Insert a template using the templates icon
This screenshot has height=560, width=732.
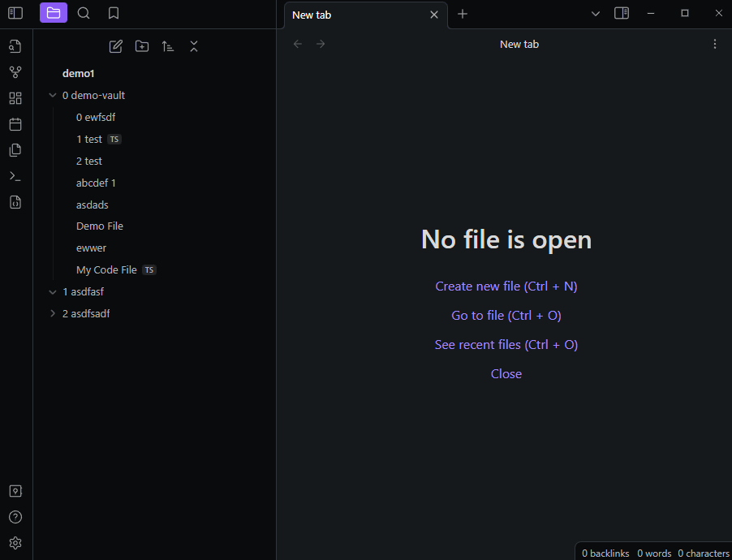(x=15, y=149)
